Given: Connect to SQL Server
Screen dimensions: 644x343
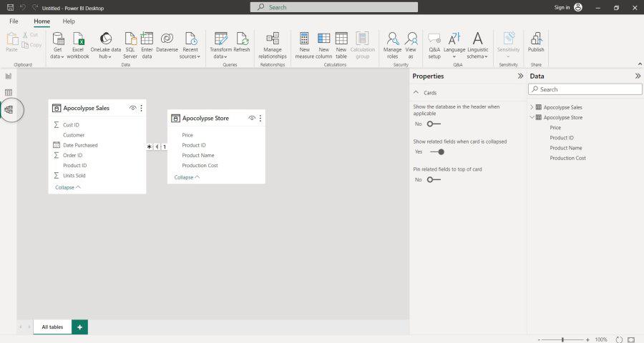Looking at the screenshot, I should coord(130,45).
